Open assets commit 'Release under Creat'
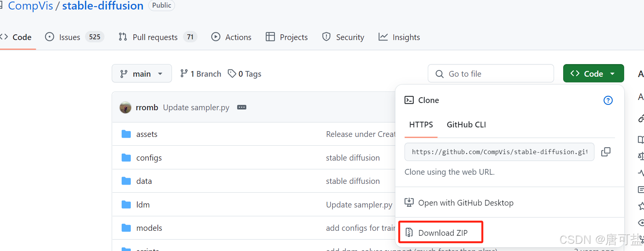The height and width of the screenshot is (251, 644). [361, 134]
